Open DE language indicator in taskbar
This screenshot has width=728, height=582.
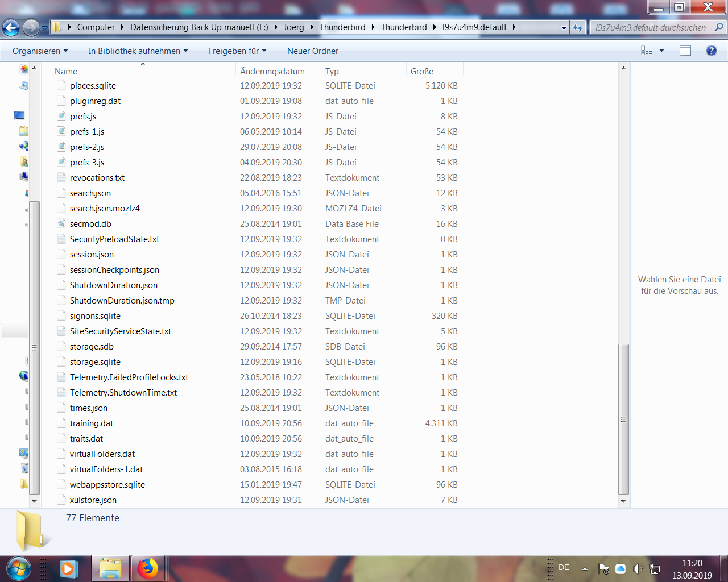tap(564, 567)
